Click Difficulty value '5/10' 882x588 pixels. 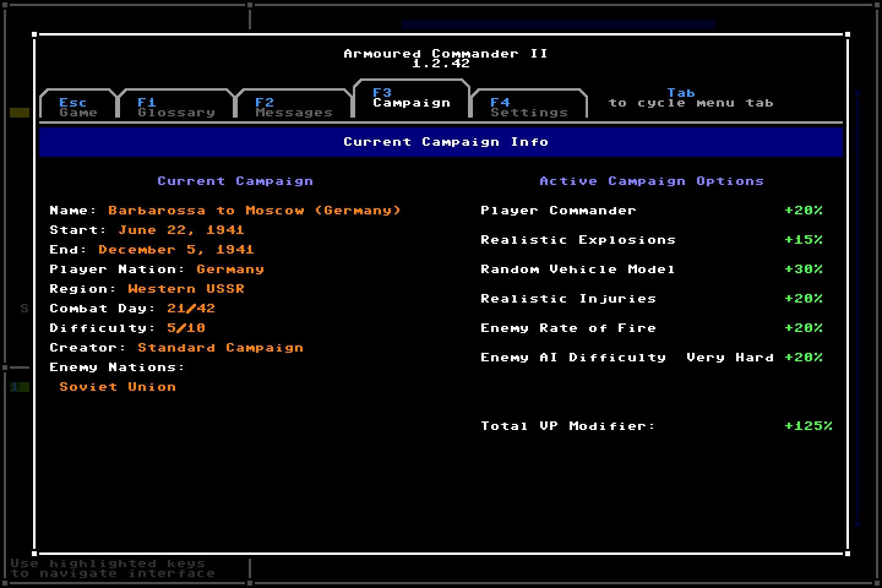coord(186,328)
